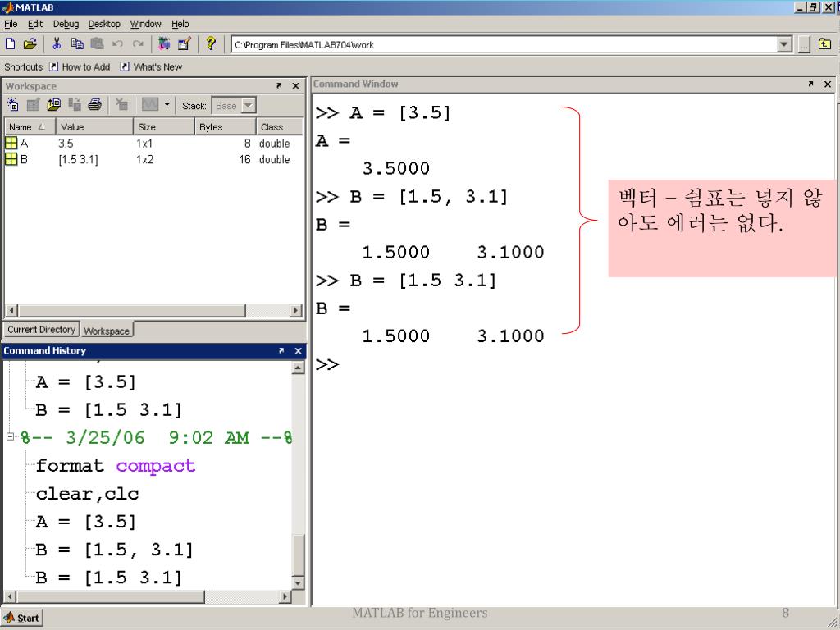Paste using the toolbar paste icon
Viewport: 840px width, 630px height.
point(97,44)
